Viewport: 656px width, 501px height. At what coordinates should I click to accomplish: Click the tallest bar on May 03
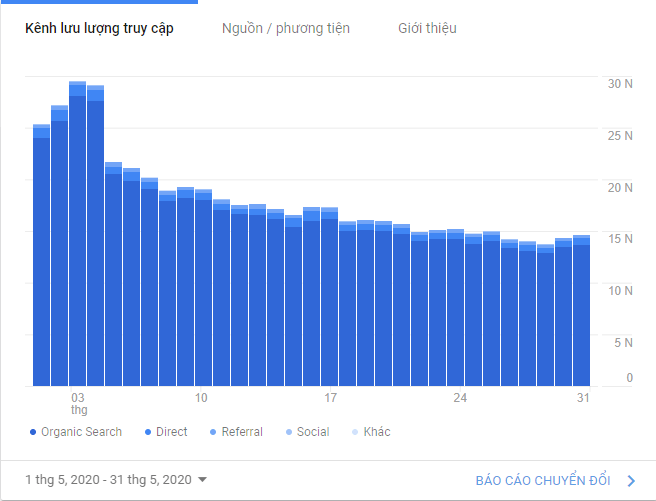[77, 233]
